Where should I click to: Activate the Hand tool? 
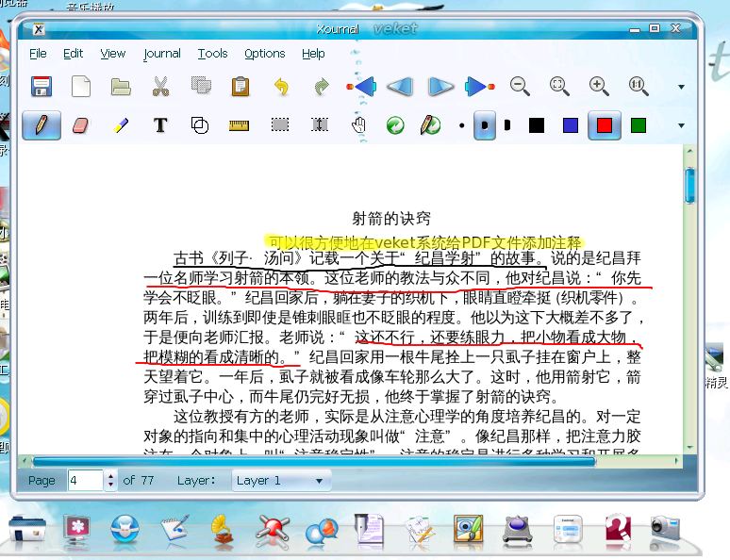pyautogui.click(x=358, y=125)
